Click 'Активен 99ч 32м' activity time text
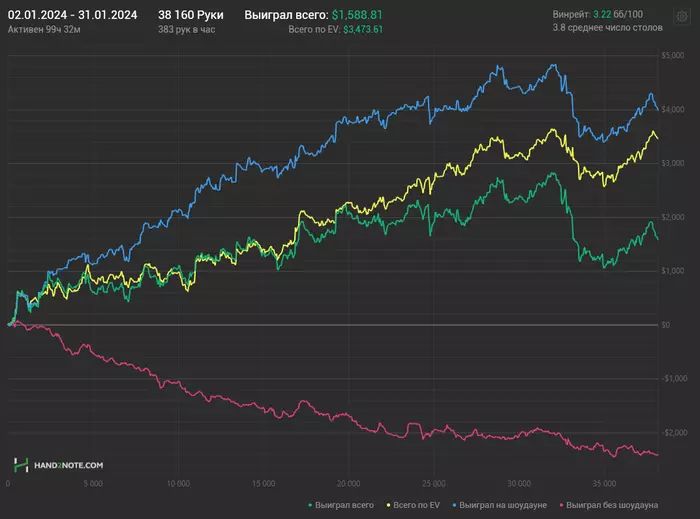The image size is (700, 519). pos(45,31)
